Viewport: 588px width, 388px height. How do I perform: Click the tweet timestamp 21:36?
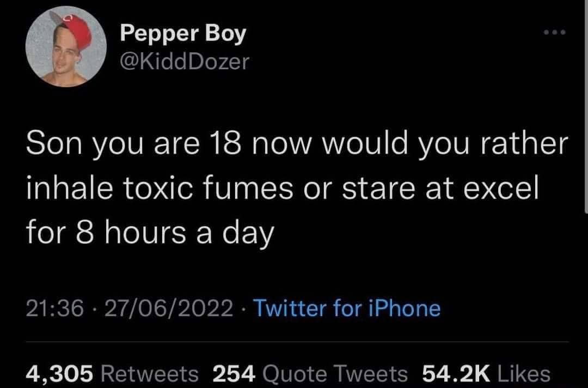[53, 308]
